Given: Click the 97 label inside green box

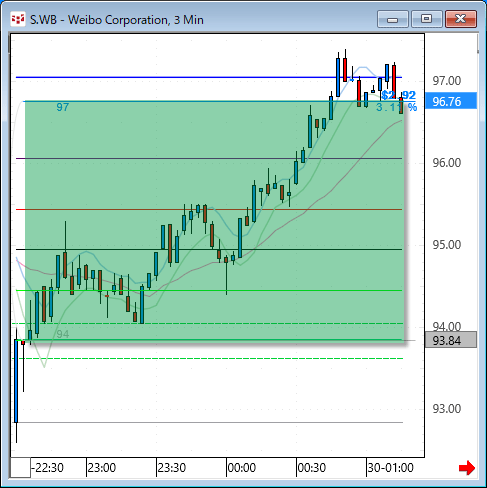Looking at the screenshot, I should coord(63,107).
